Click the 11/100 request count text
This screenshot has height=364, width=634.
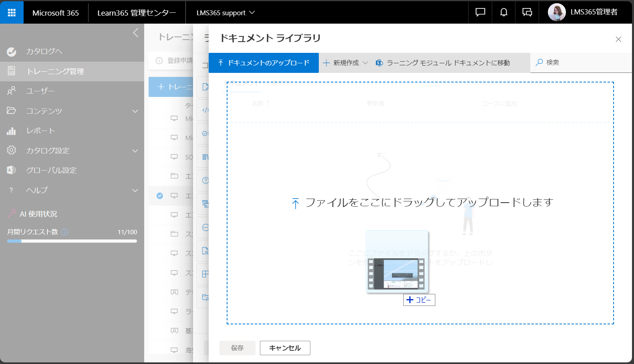[x=127, y=232]
